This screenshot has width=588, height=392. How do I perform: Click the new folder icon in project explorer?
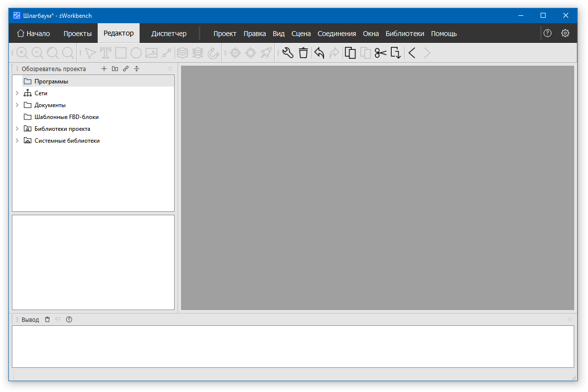point(115,69)
